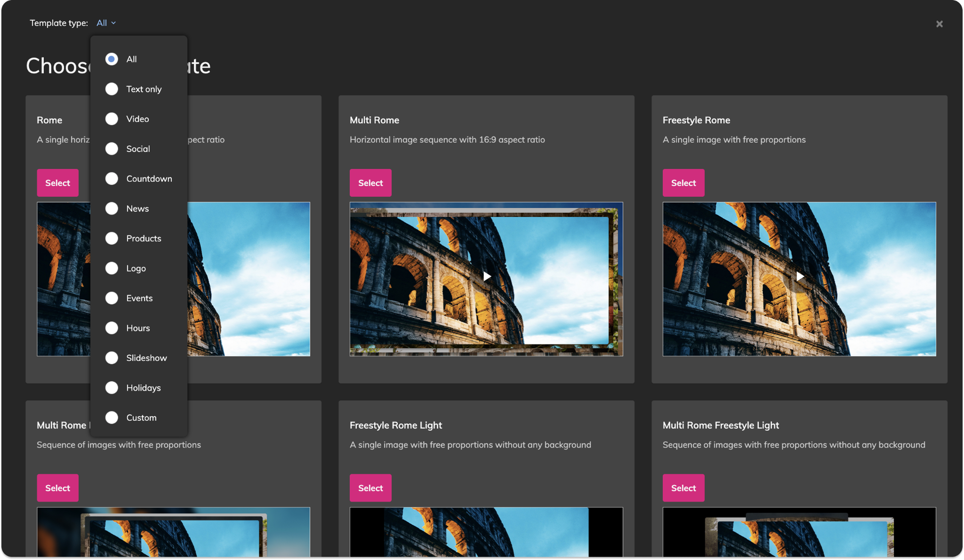Click the Freestyle Rome Light title
The width and height of the screenshot is (964, 560).
pyautogui.click(x=396, y=425)
